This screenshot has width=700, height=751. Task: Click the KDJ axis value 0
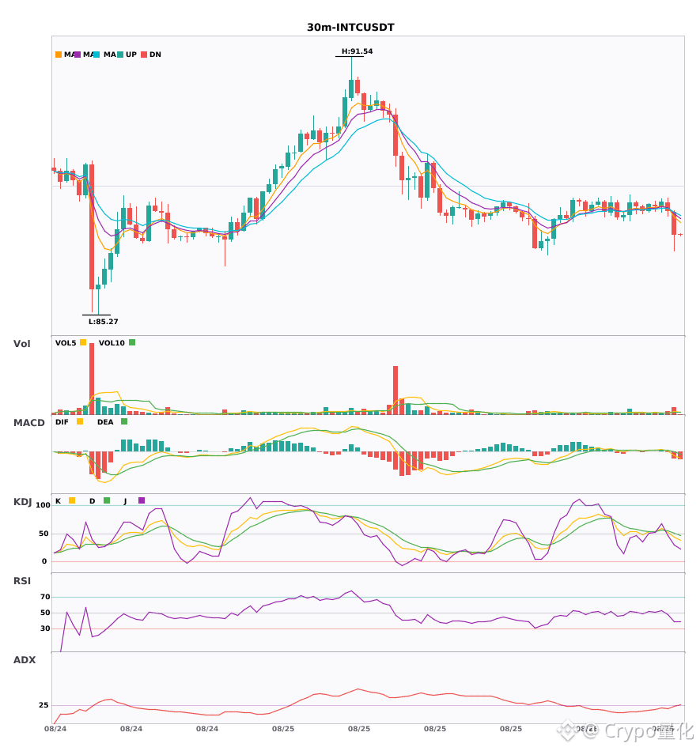[44, 561]
